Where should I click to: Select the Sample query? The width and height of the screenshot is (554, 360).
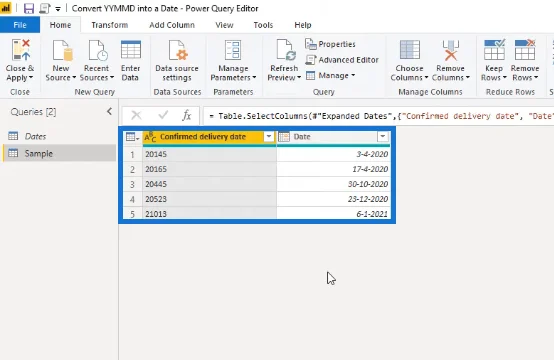tap(59, 153)
